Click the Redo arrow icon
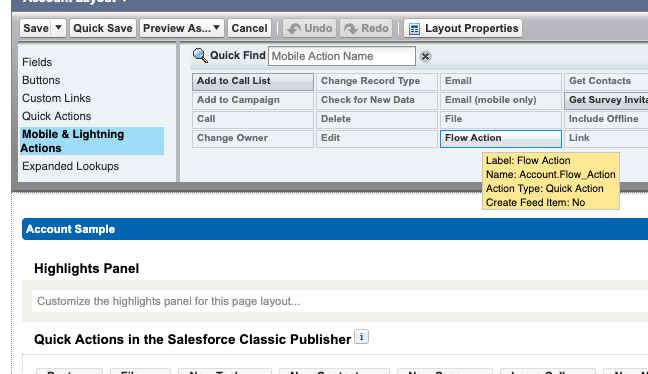 (351, 29)
